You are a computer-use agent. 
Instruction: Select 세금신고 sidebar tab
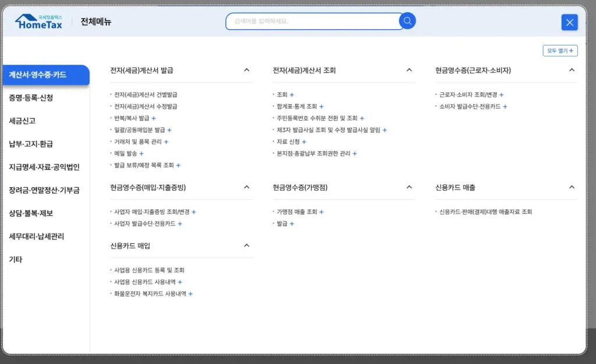tap(22, 121)
